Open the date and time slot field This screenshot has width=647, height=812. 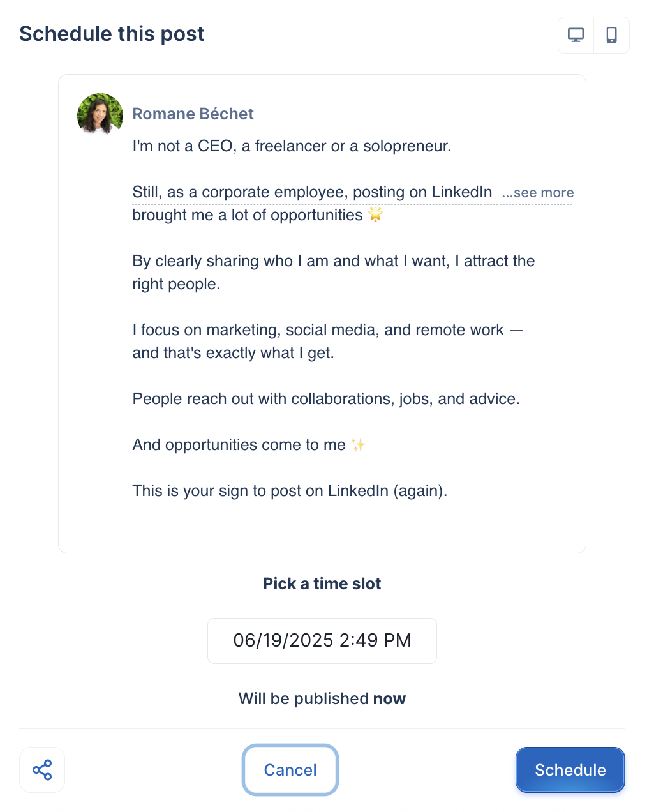click(322, 640)
